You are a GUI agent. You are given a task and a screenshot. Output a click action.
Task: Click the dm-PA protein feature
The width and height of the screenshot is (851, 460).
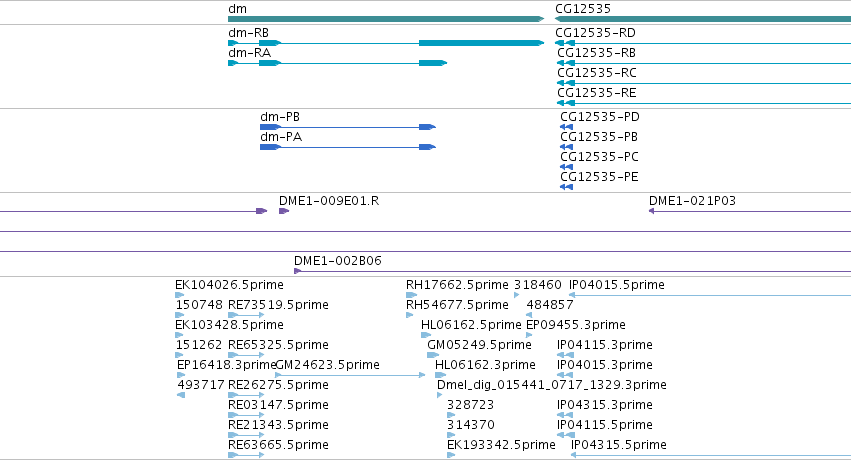click(348, 147)
